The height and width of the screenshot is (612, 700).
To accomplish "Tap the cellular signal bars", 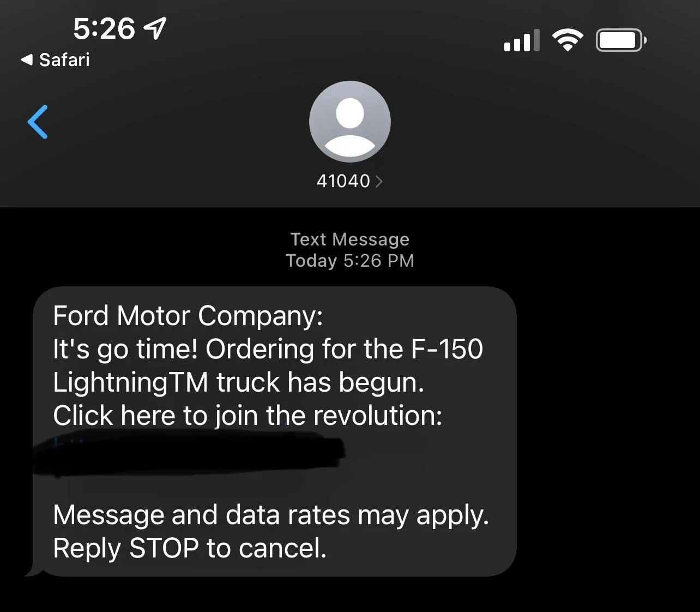I will [x=521, y=40].
